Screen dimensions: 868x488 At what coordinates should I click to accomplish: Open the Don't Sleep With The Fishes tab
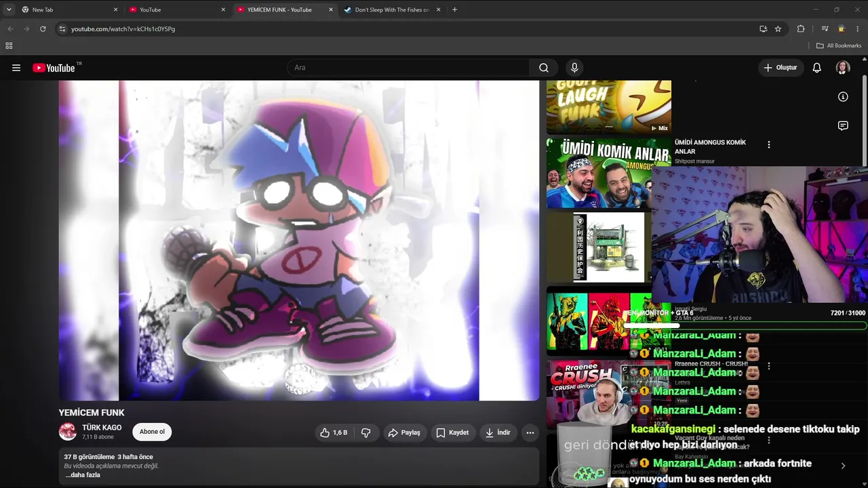pos(393,9)
